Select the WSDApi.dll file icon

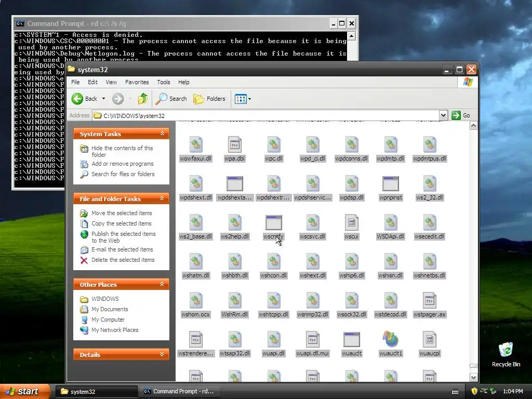(x=391, y=222)
